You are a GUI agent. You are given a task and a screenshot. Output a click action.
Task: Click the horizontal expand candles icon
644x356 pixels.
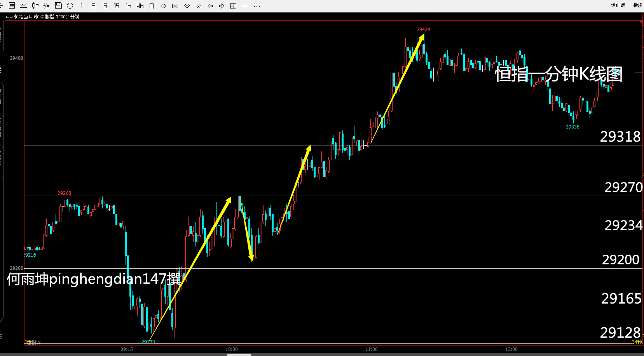pos(163,6)
